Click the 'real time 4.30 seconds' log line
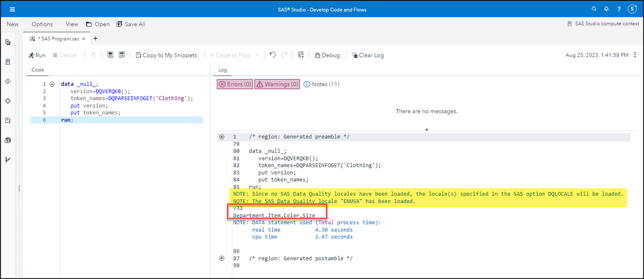This screenshot has height=279, width=644. (x=302, y=230)
